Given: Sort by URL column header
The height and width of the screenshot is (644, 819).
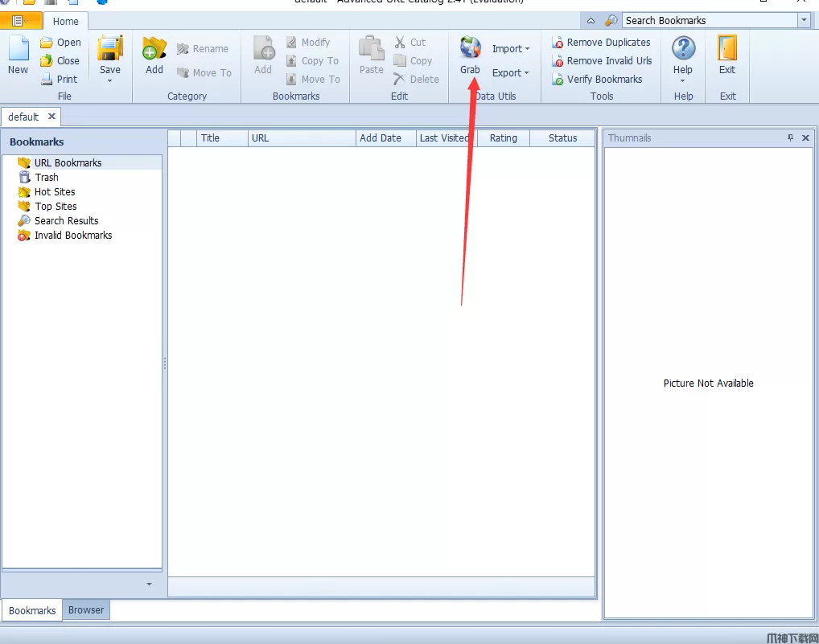Looking at the screenshot, I should pos(302,138).
